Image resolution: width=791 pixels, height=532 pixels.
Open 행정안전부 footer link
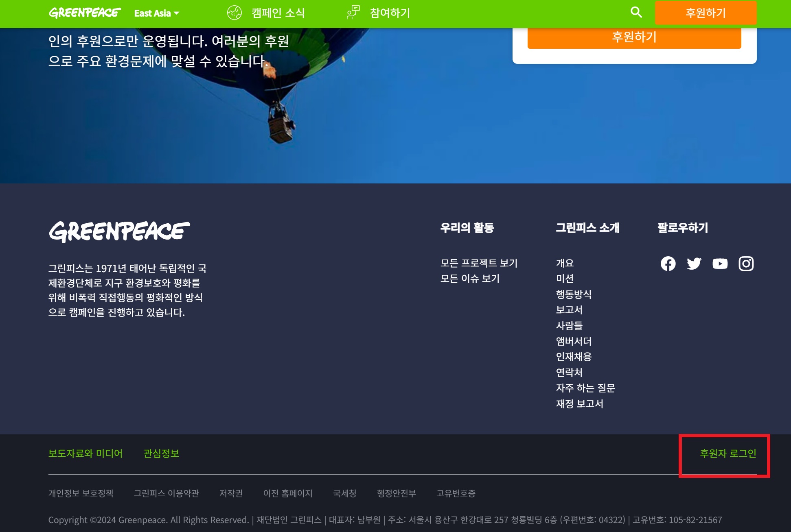tap(397, 493)
